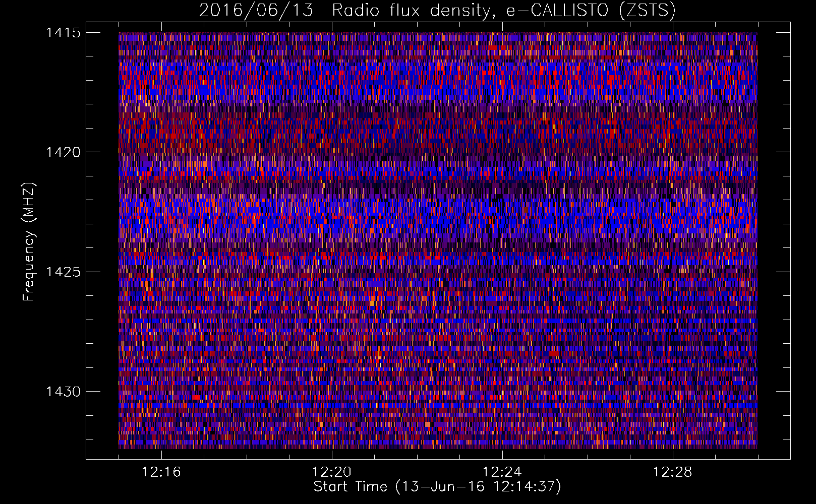Click the 12:16 time axis label

(x=161, y=472)
